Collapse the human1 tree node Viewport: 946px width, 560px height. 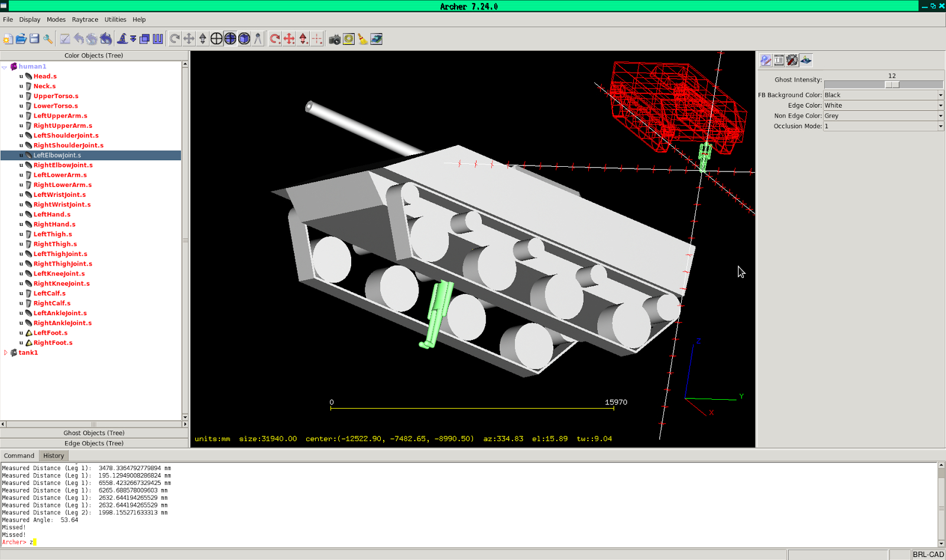5,67
